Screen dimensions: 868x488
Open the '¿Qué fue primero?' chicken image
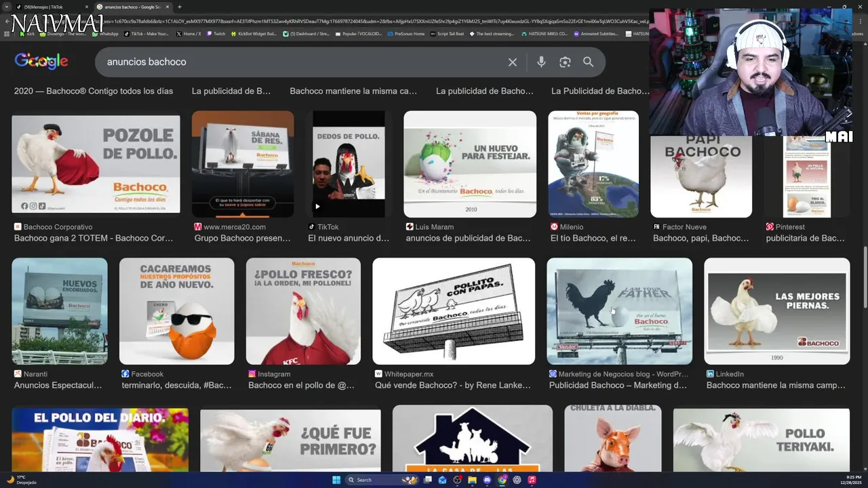coord(290,439)
